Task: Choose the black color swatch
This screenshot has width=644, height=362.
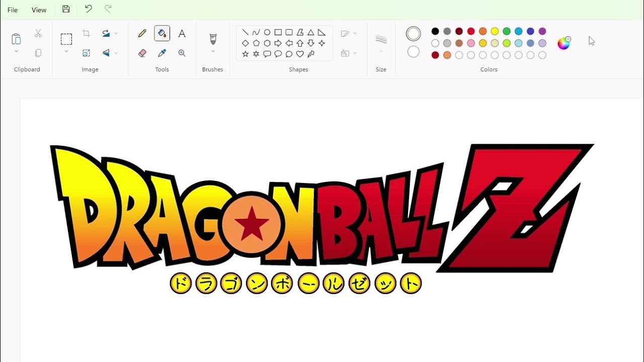Action: (x=435, y=31)
